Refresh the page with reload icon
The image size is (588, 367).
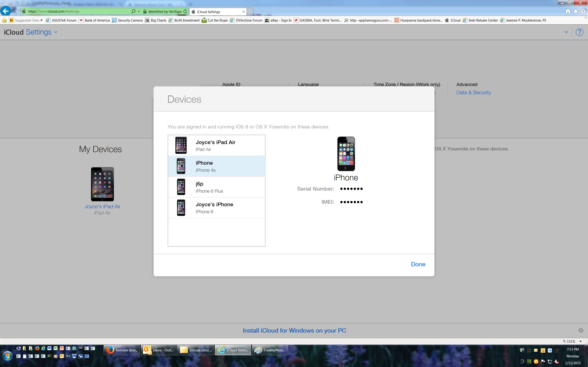point(185,11)
